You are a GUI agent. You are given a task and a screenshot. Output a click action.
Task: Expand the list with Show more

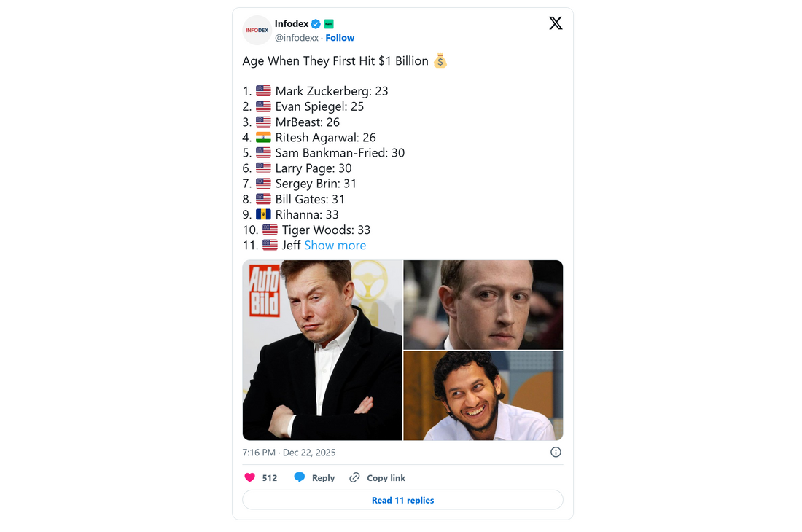point(335,245)
